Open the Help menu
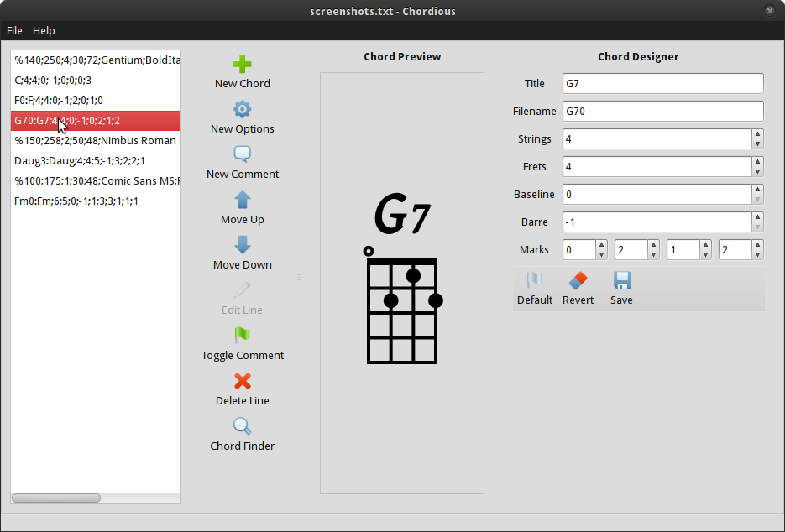The image size is (785, 532). pos(44,30)
